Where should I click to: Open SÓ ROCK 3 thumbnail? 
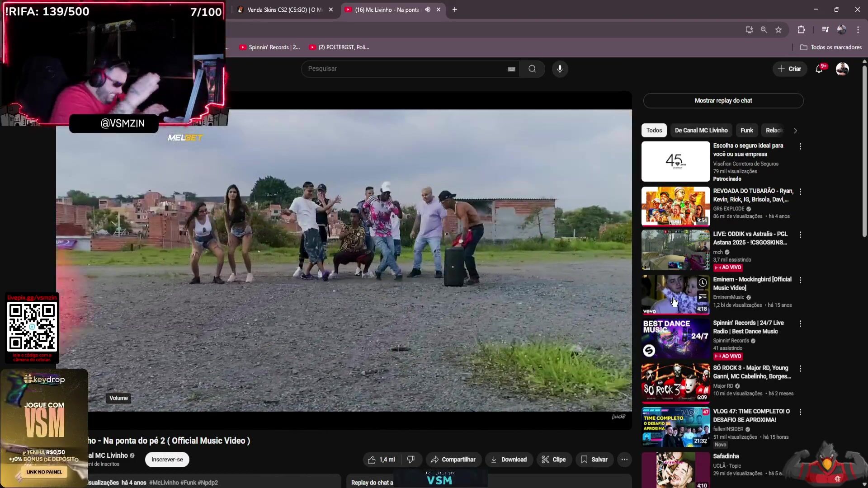click(675, 383)
